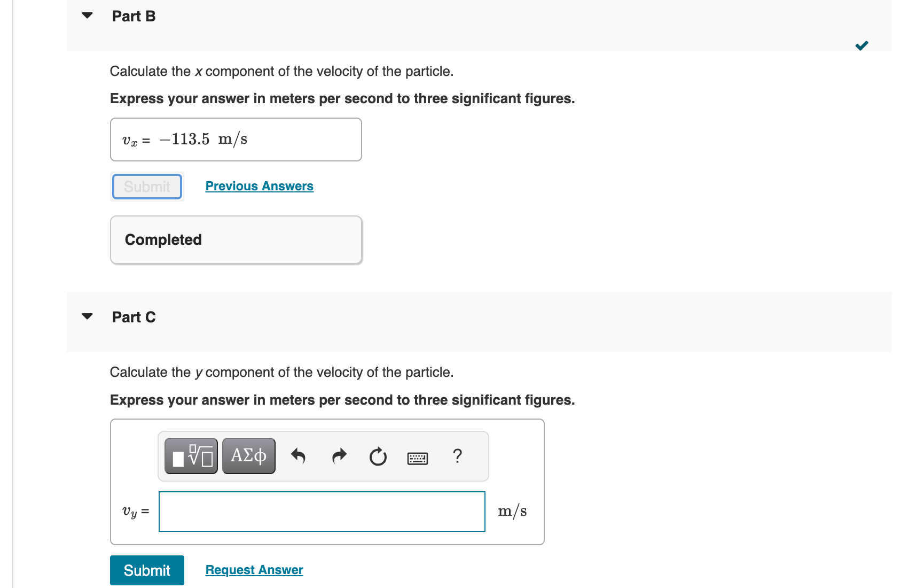Click the Completed status box
The height and width of the screenshot is (588, 924).
(236, 239)
